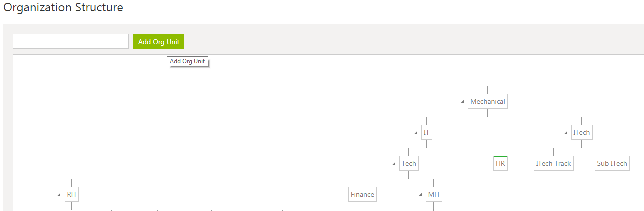The width and height of the screenshot is (644, 211).
Task: Collapse the IT node using its arrow
Action: 416,133
